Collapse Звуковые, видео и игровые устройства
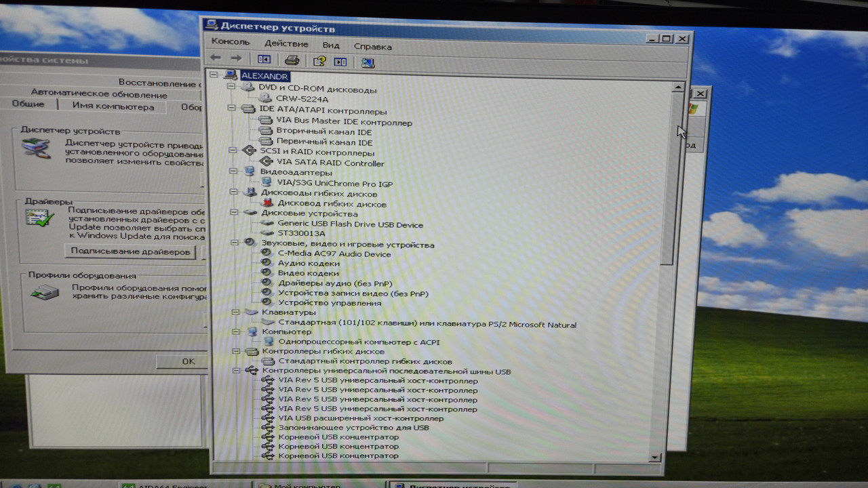 [x=235, y=242]
